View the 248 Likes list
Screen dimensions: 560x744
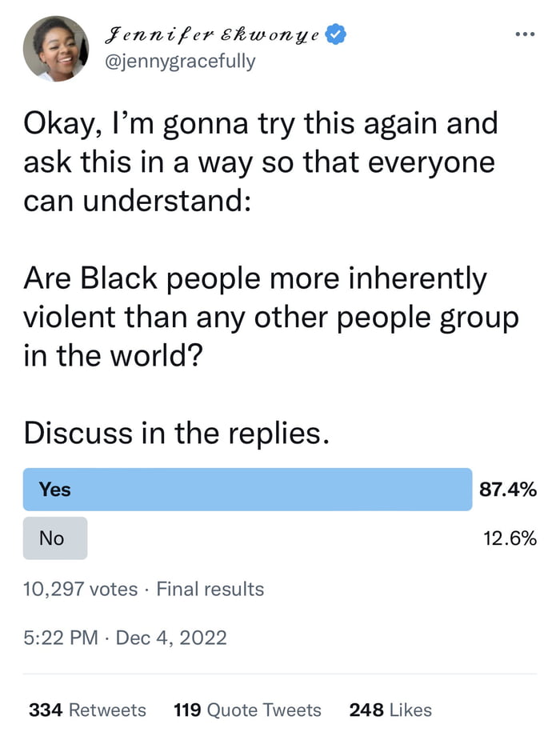390,710
